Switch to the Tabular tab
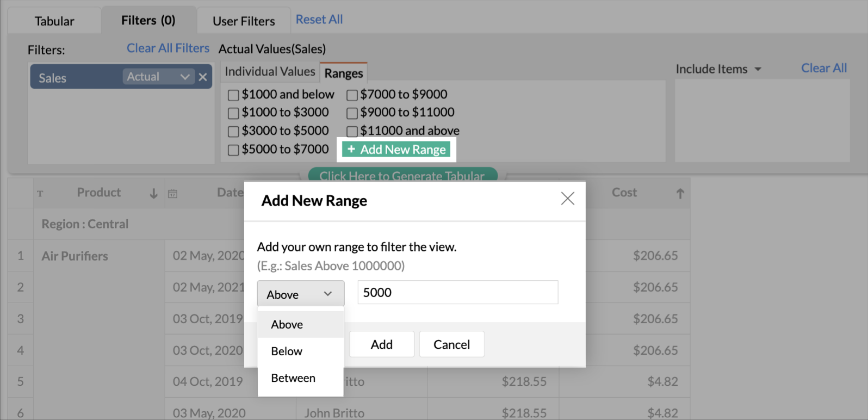Screen dimensions: 868x420 click(x=54, y=21)
